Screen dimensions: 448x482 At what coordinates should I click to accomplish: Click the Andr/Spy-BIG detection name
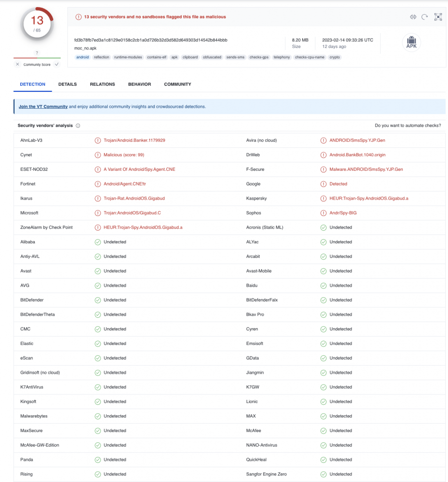343,213
